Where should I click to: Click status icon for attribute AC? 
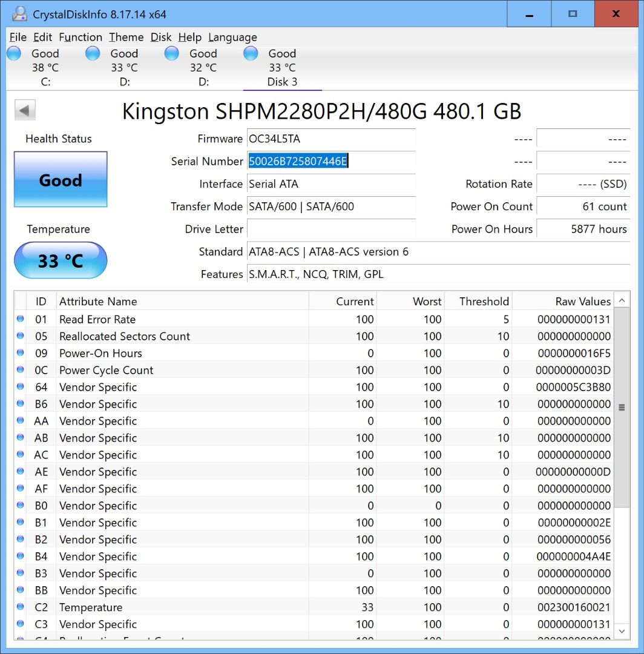click(x=20, y=454)
